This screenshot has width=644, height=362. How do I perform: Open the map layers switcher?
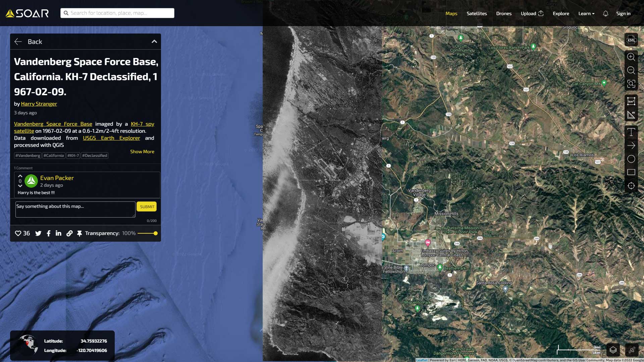[613, 350]
